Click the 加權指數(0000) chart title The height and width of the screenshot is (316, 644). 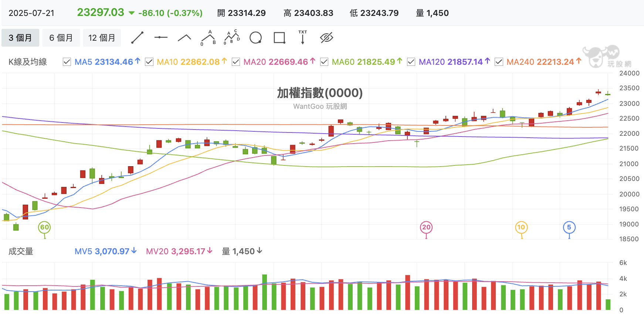click(320, 93)
